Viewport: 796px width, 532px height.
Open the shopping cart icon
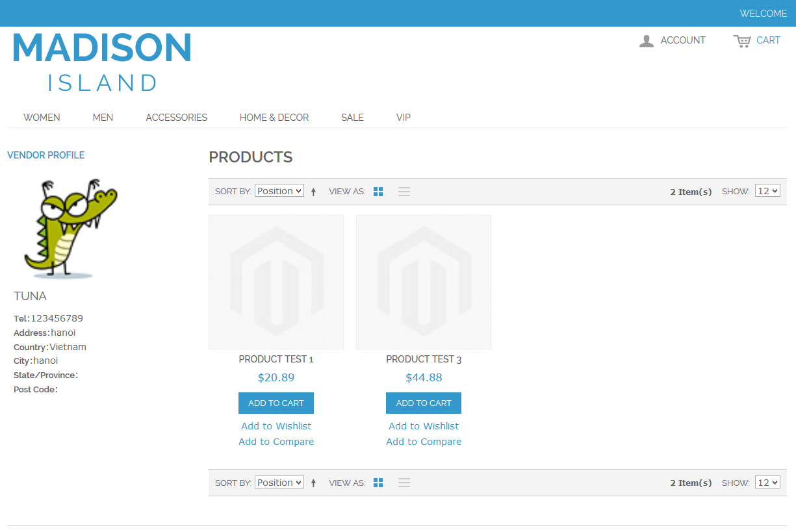pyautogui.click(x=742, y=41)
